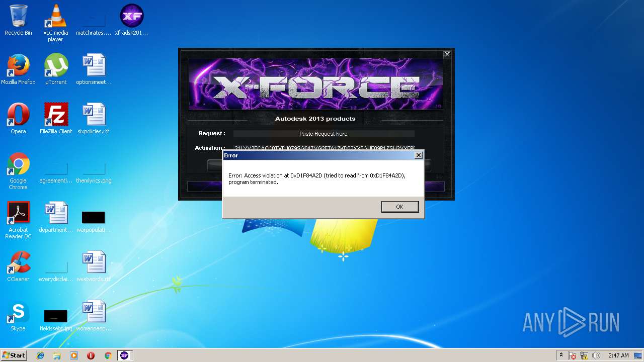The width and height of the screenshot is (644, 362).
Task: Select the FileZilla Client shortcut
Action: tap(55, 119)
